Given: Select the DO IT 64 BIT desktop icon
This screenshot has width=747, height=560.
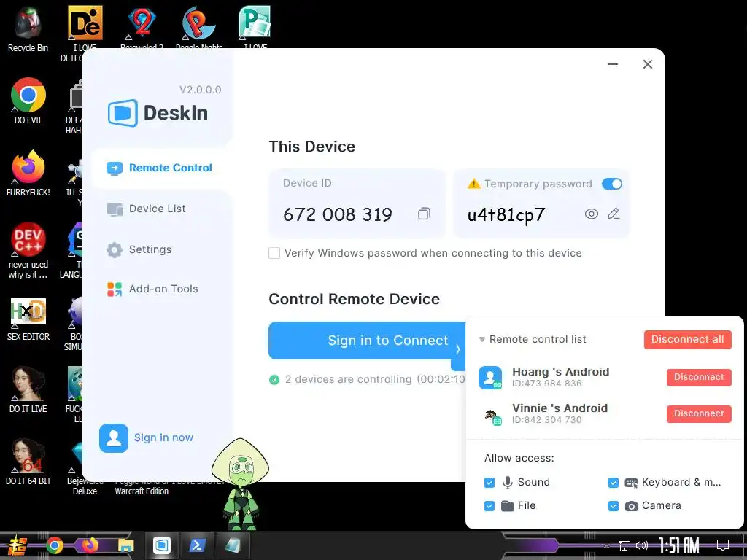Looking at the screenshot, I should pyautogui.click(x=28, y=462).
